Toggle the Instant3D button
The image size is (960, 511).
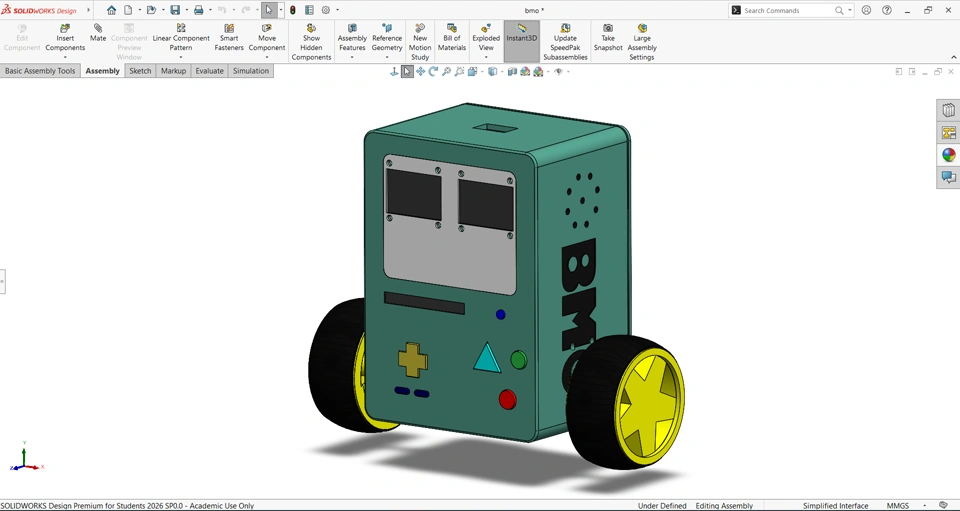[522, 41]
